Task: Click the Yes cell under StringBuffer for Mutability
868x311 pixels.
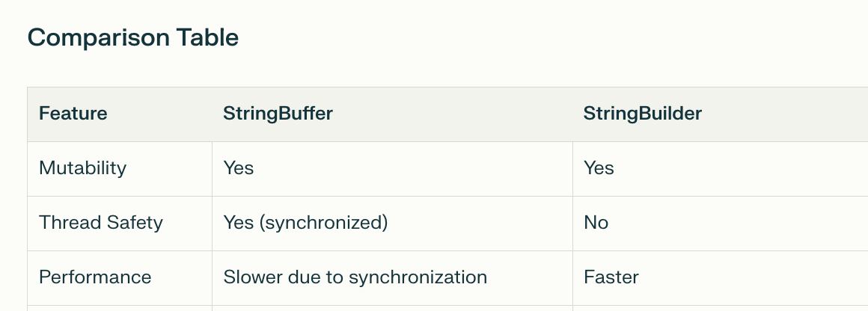Action: click(239, 168)
